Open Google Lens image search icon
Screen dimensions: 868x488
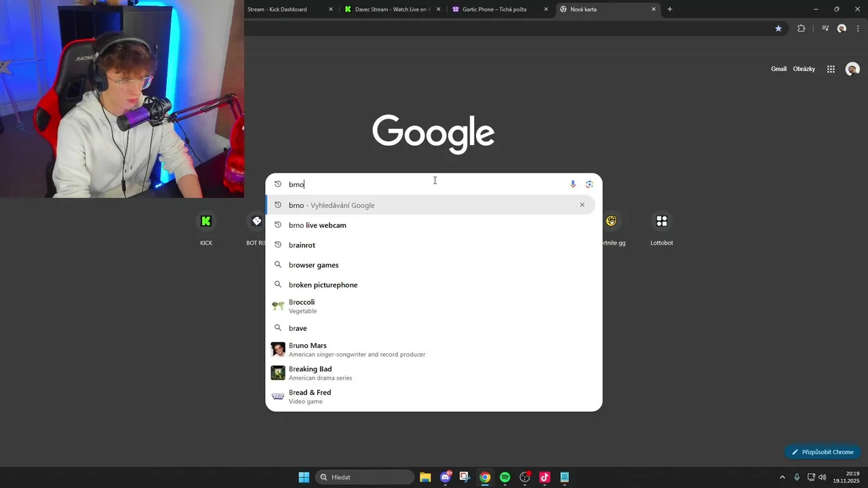coord(589,184)
